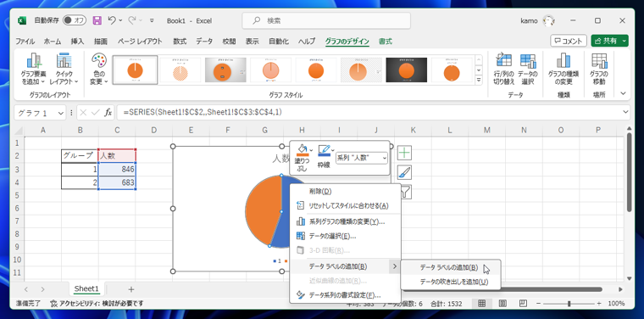Expand the Name Box dropdown arrow
Viewport: 644px width, 319px height.
pos(61,113)
